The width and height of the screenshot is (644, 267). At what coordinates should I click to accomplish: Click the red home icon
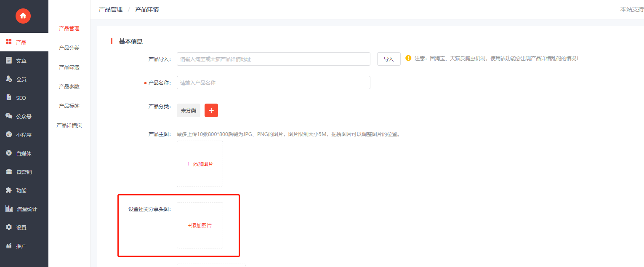(x=23, y=16)
